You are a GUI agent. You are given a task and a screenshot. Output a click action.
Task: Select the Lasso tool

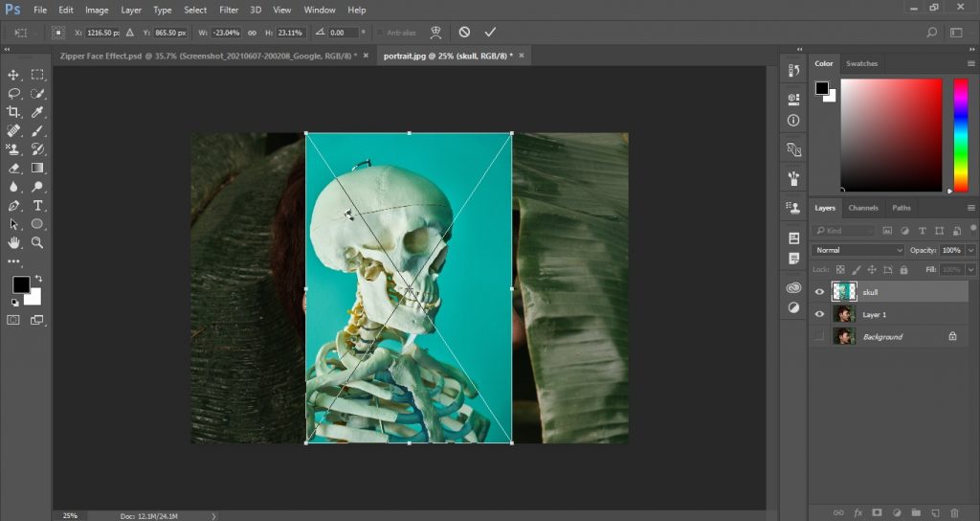[13, 93]
